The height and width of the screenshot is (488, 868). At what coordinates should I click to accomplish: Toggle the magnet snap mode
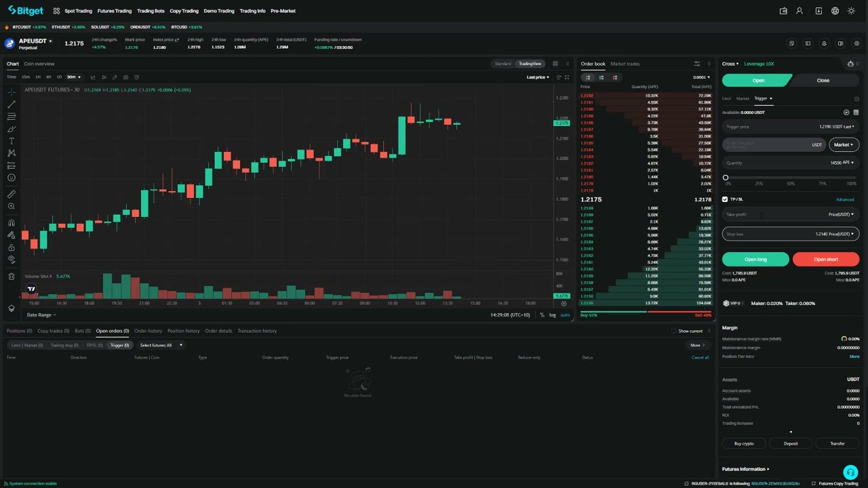pos(12,222)
